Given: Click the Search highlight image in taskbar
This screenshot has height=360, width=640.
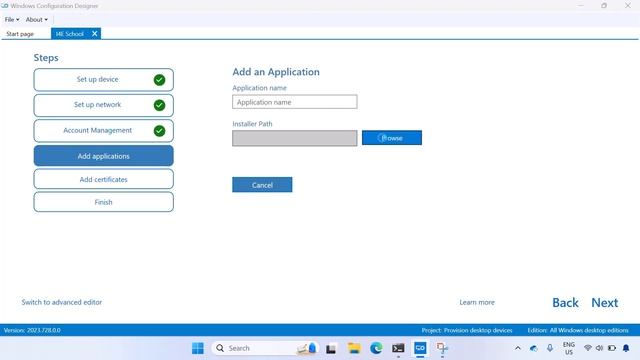Looking at the screenshot, I should pyautogui.click(x=307, y=348).
